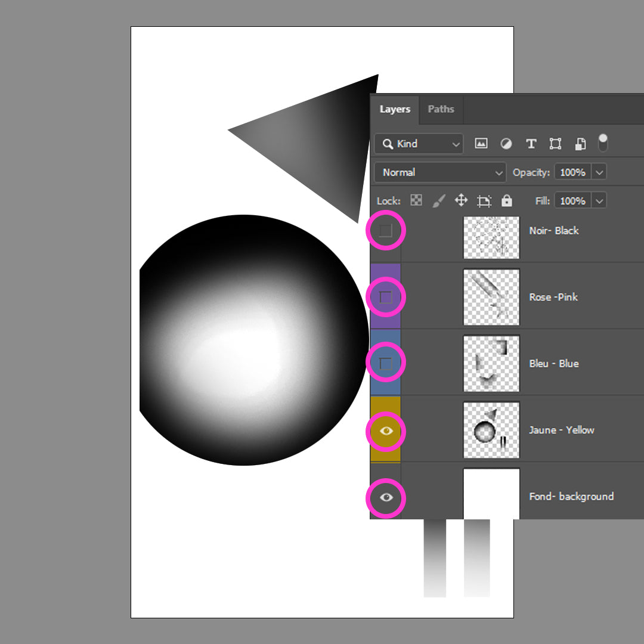
Task: Switch to the Paths tab
Action: [x=441, y=109]
